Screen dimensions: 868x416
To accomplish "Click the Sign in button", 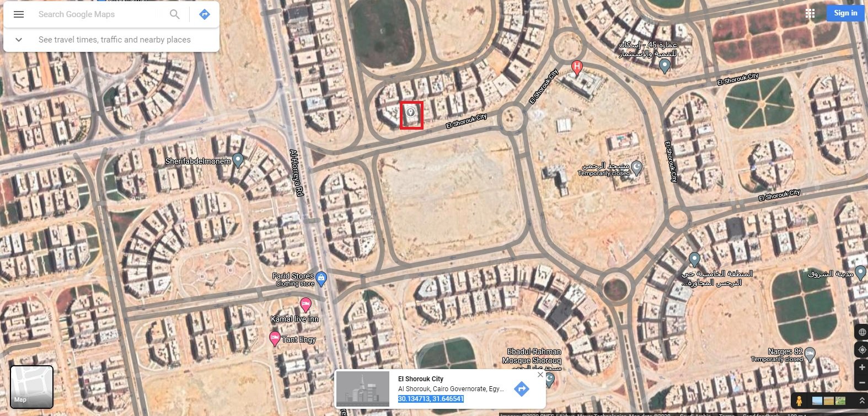I will [845, 13].
